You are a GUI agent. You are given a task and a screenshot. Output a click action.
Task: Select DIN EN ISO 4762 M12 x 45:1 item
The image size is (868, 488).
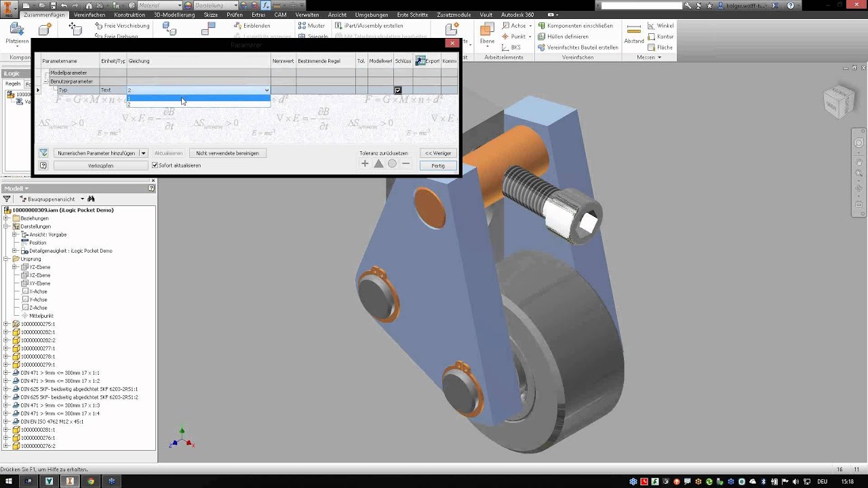(x=52, y=422)
